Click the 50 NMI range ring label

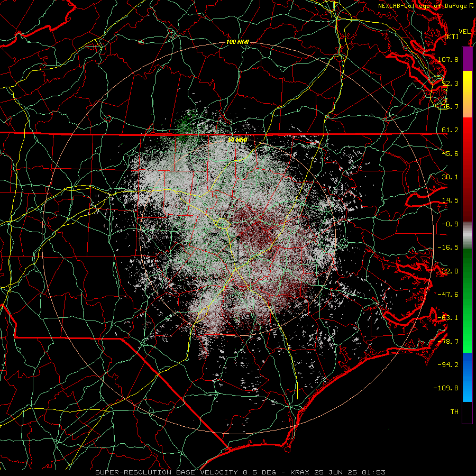click(x=237, y=140)
